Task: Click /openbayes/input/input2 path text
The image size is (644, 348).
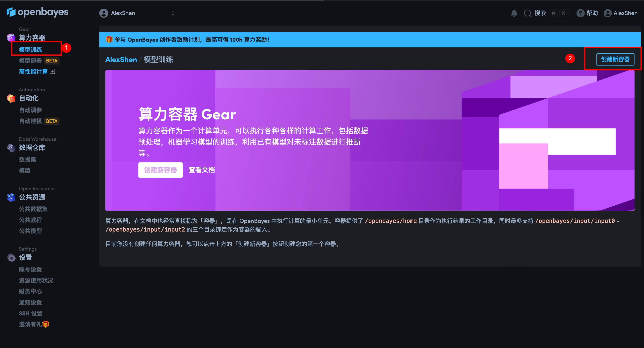Action: pos(145,230)
